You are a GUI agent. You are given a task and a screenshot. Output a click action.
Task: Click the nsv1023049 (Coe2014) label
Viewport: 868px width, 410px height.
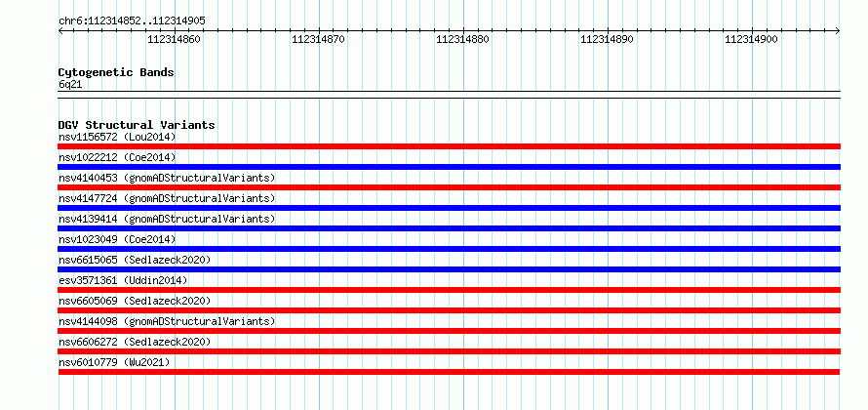(117, 239)
